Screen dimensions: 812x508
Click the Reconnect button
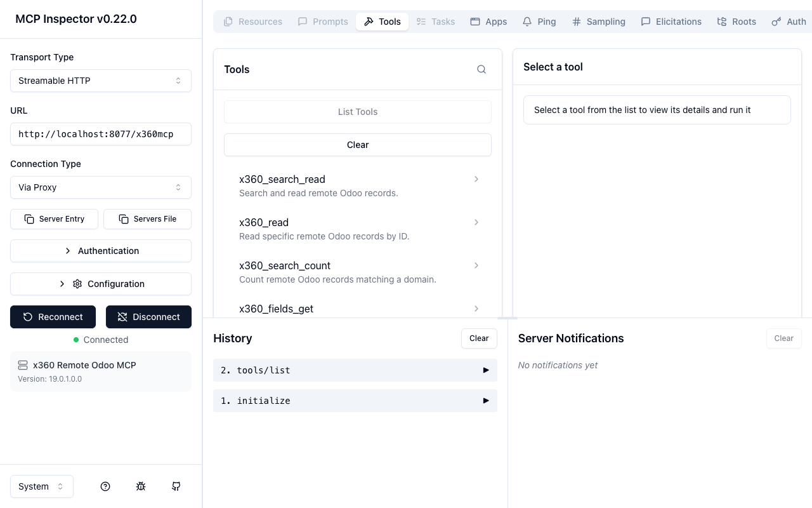click(x=53, y=317)
